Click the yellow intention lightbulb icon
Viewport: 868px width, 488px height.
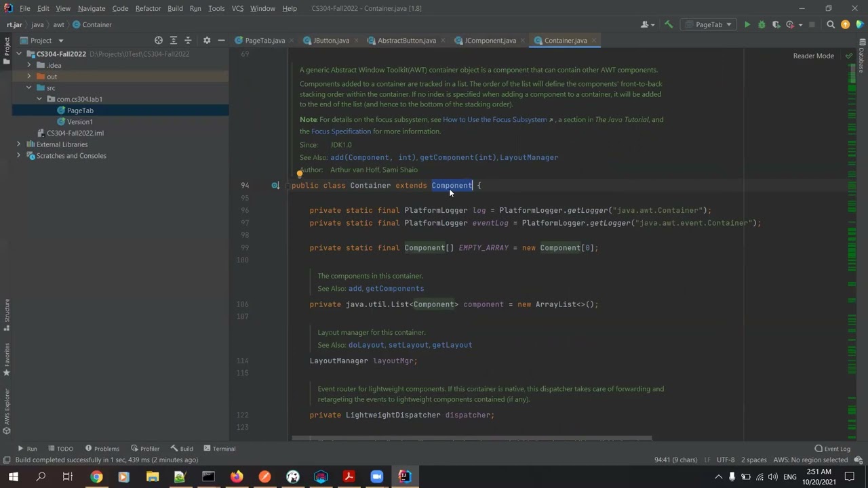[x=299, y=174]
